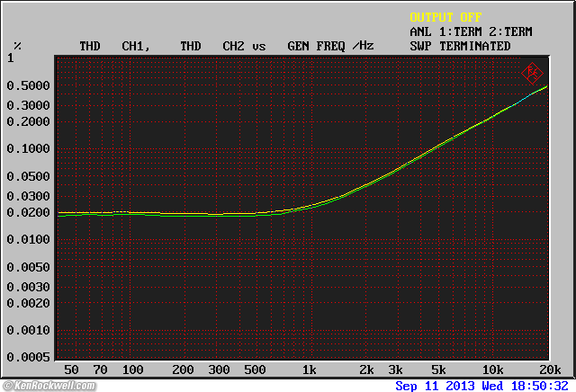
Task: Click the 'OUTPUT OFF' status text
Action: click(445, 17)
